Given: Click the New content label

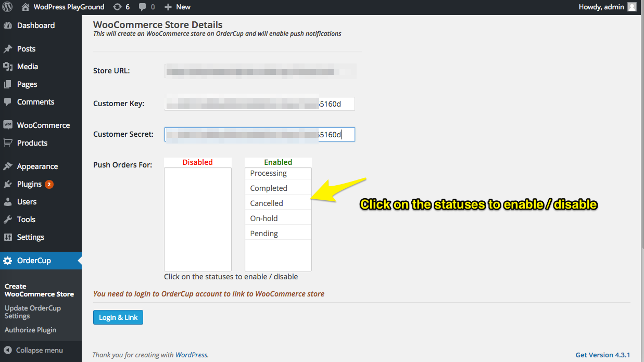Looking at the screenshot, I should pos(183,7).
